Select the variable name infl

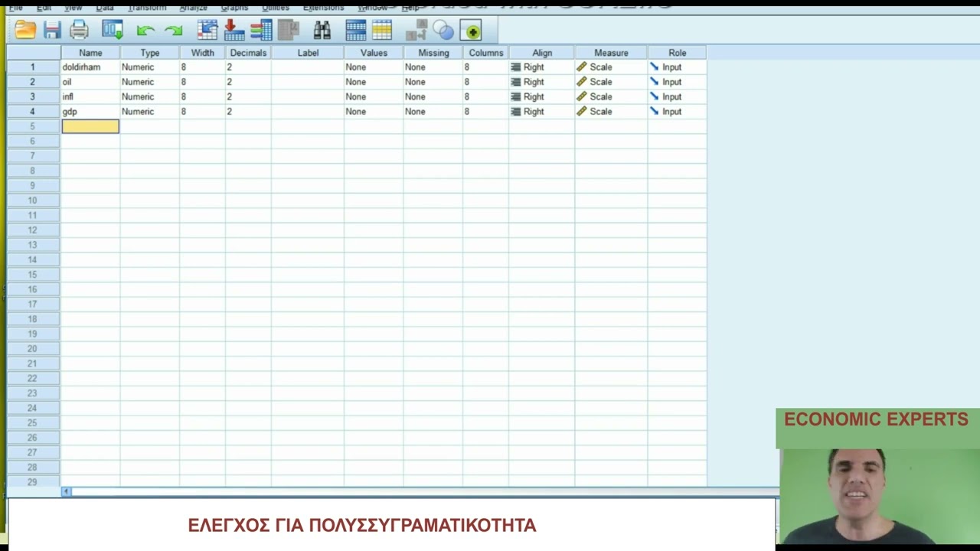[68, 96]
